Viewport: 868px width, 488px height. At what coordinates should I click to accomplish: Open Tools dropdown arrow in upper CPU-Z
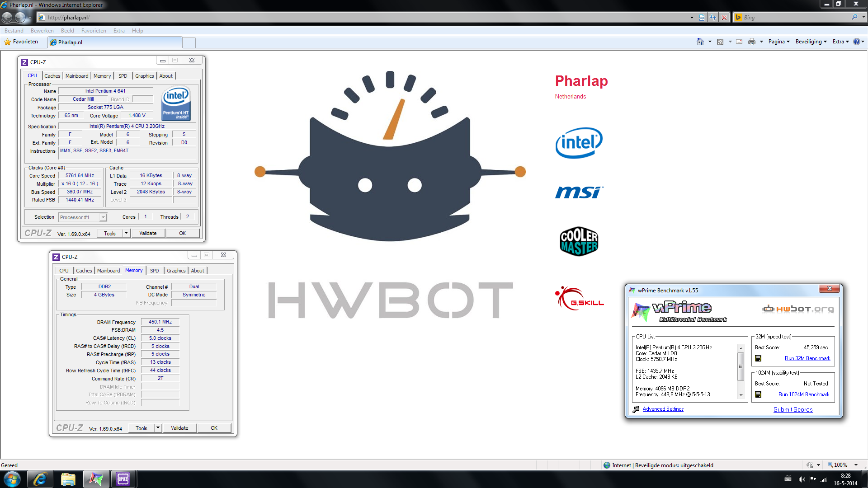coord(126,233)
